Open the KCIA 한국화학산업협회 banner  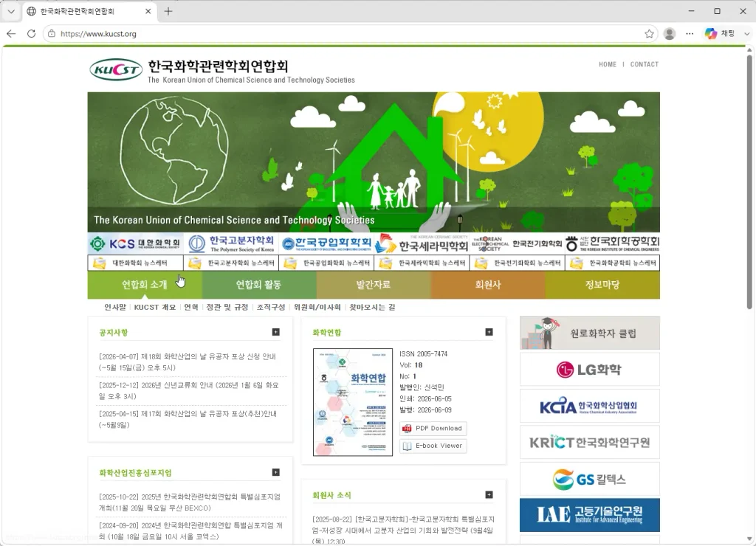coord(590,407)
